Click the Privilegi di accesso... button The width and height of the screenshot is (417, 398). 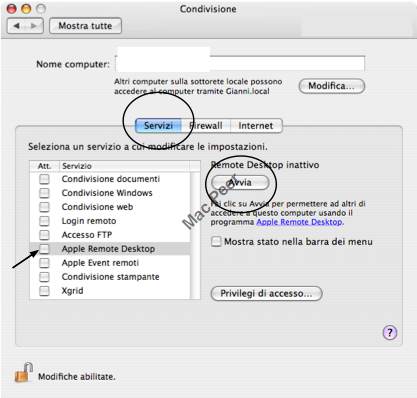[266, 294]
